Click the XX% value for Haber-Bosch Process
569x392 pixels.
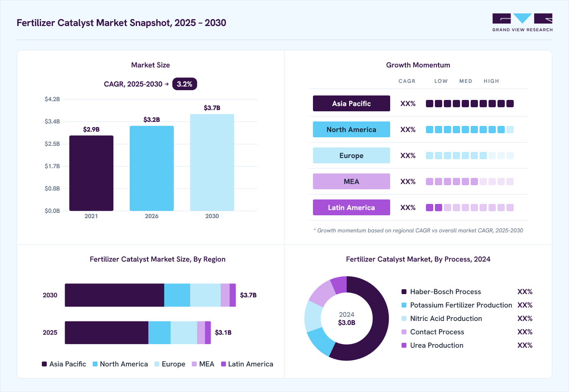tap(525, 292)
